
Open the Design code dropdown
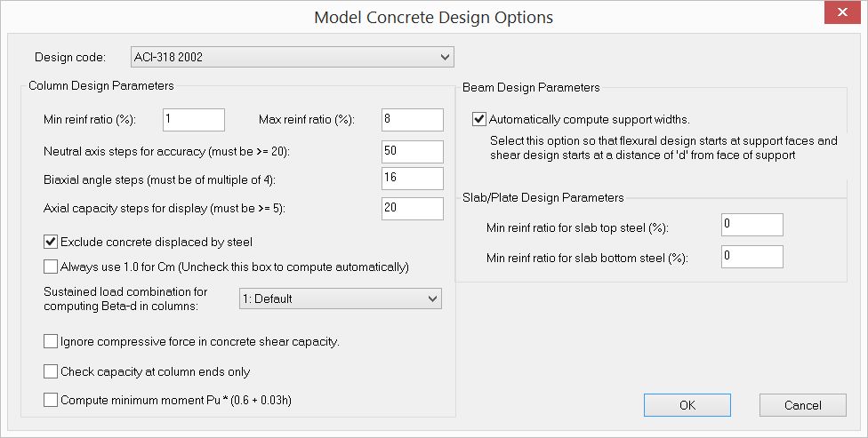pos(292,58)
